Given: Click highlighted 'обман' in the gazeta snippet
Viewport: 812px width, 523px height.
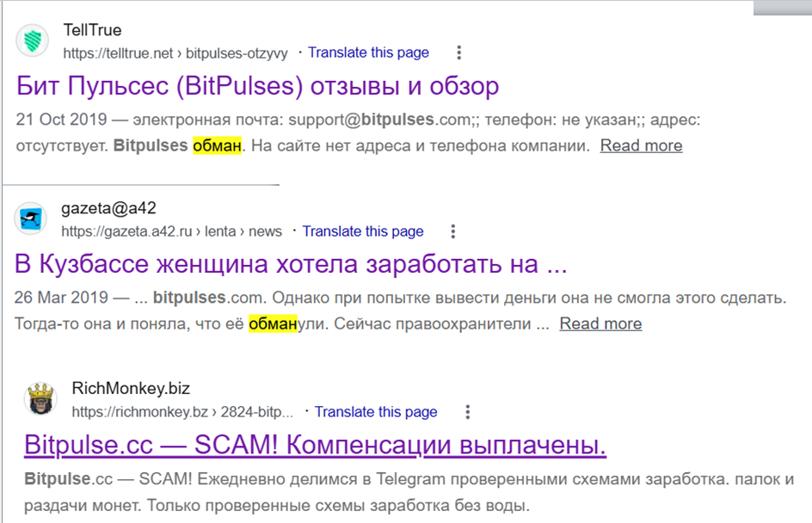Looking at the screenshot, I should pyautogui.click(x=273, y=323).
